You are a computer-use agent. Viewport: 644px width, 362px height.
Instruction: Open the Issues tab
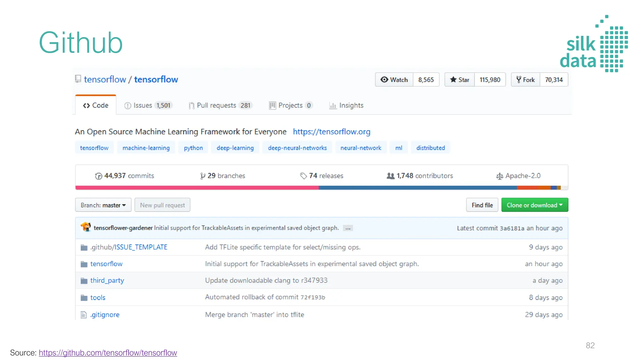(x=148, y=105)
